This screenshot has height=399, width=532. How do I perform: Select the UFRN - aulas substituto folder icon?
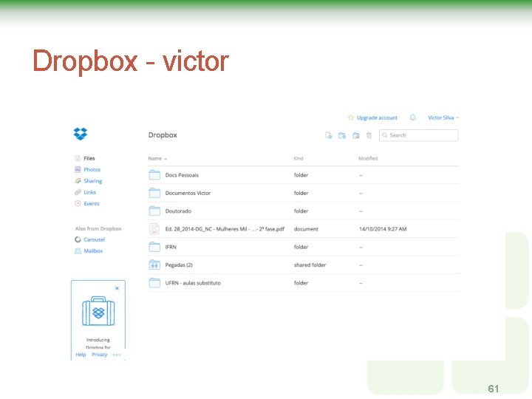click(154, 283)
